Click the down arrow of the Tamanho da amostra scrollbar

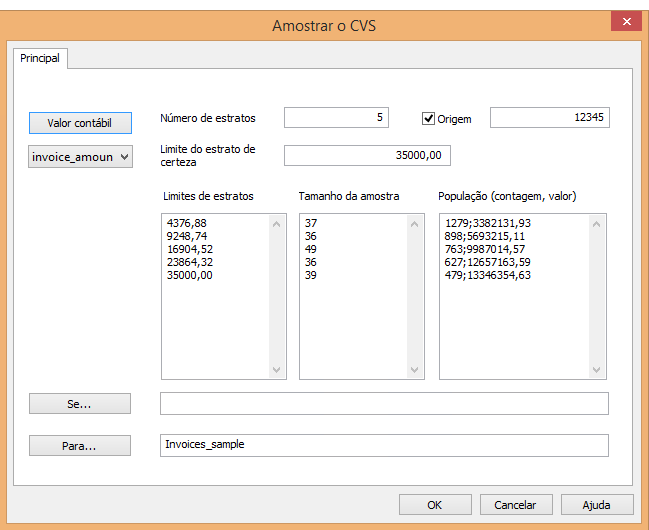414,369
